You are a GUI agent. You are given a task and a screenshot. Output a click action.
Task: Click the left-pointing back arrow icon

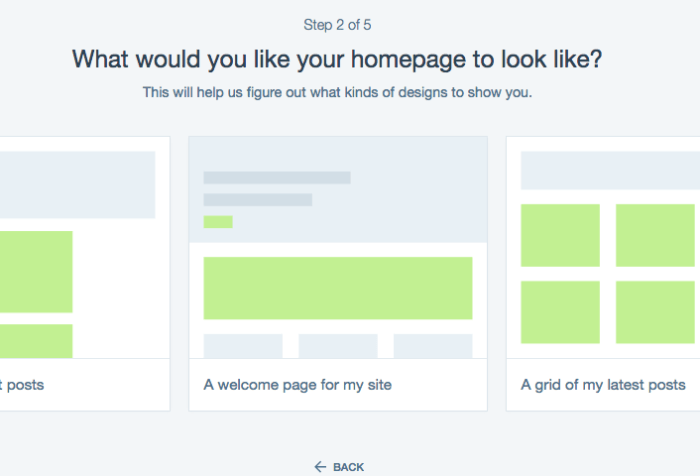tap(320, 467)
